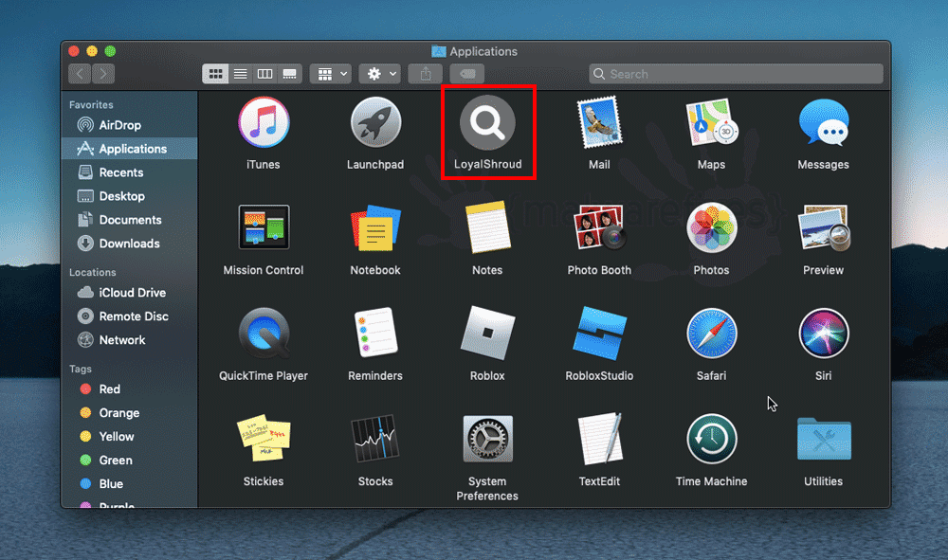Select the Launchpad rocket icon

click(x=375, y=122)
